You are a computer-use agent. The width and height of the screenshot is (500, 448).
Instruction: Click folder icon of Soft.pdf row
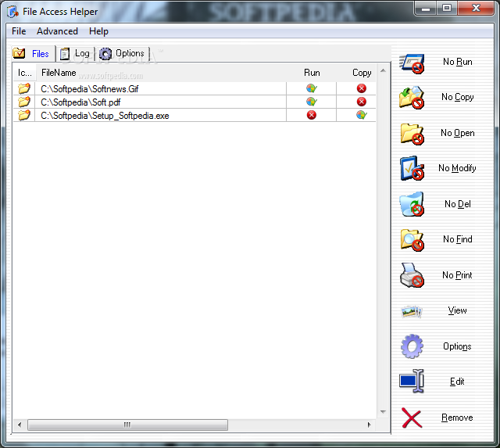pyautogui.click(x=24, y=102)
